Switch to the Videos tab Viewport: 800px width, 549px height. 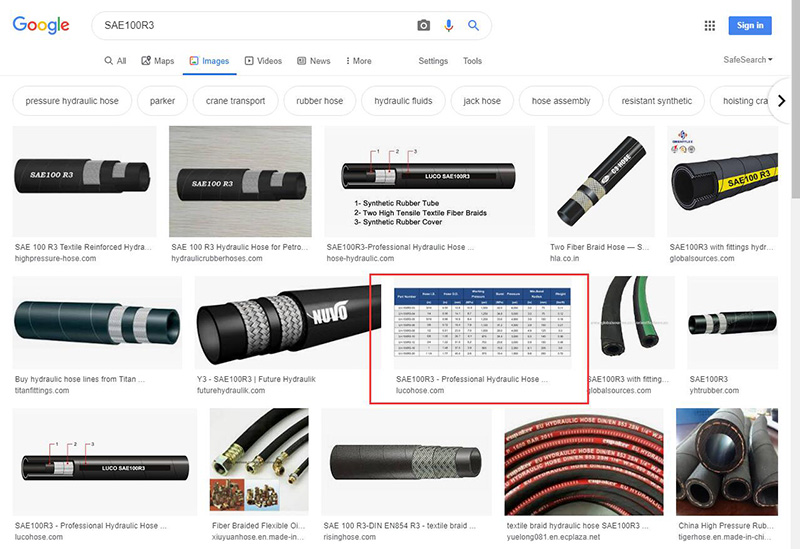(263, 61)
